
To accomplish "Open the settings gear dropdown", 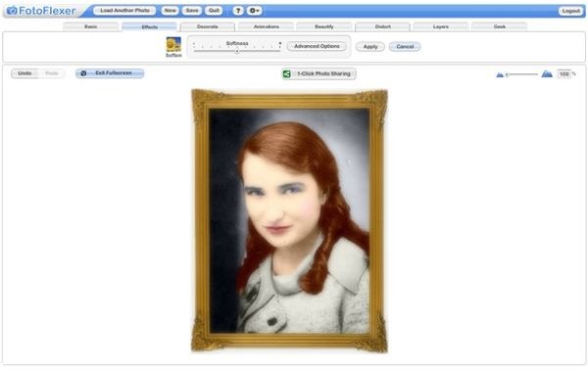I will (x=254, y=11).
